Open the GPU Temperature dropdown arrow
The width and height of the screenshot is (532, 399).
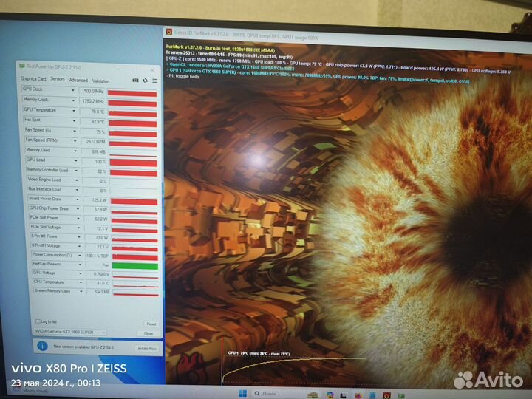click(74, 111)
